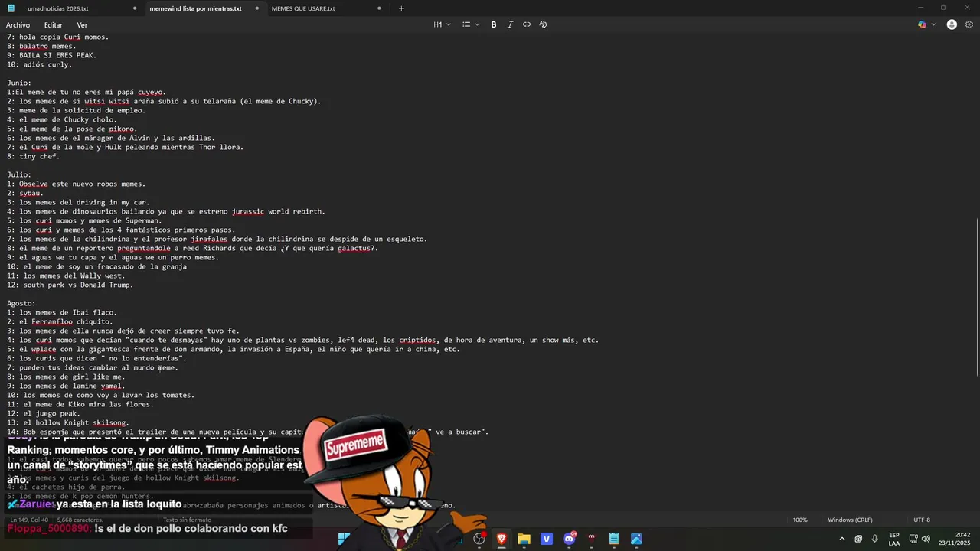Image resolution: width=980 pixels, height=551 pixels.
Task: Click line '13: el hollow Knight skilsong.'
Action: point(68,422)
